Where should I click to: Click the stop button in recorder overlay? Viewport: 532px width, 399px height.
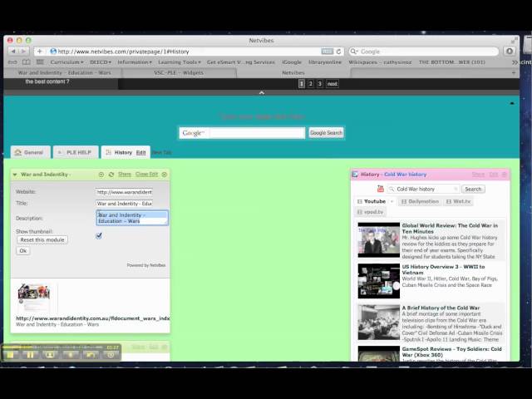11,355
